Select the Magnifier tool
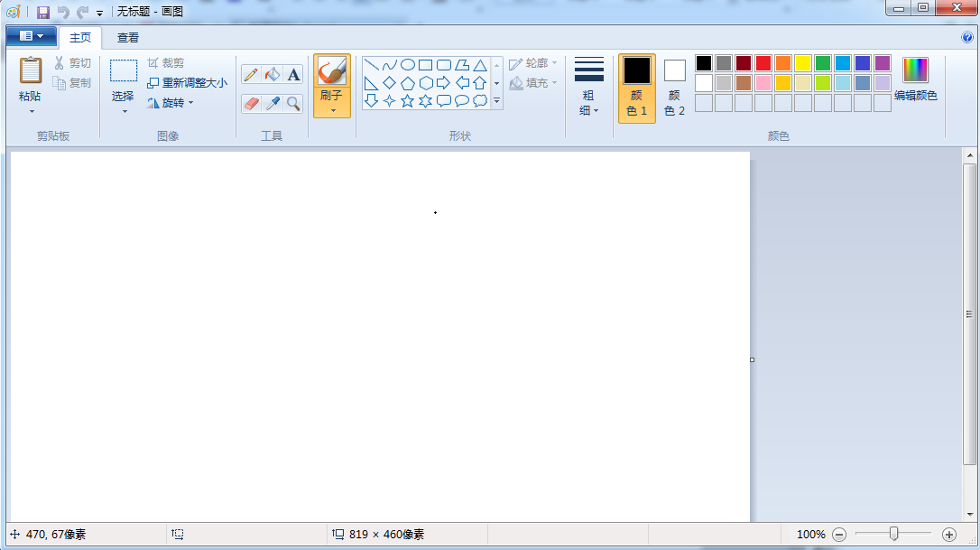This screenshot has width=980, height=550. tap(293, 103)
